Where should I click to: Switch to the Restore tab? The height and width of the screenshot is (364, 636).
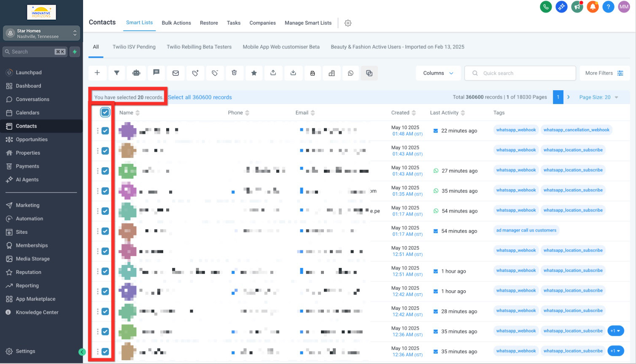click(209, 23)
